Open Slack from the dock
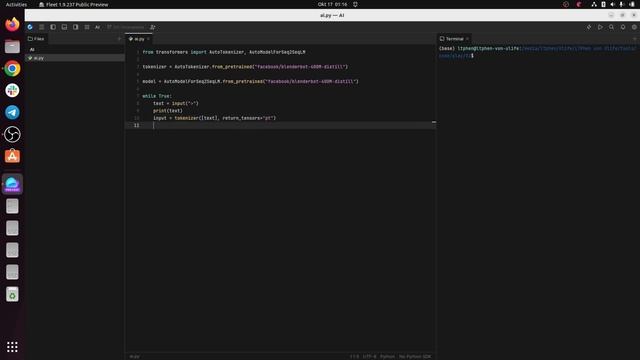640x360 pixels. 12,90
